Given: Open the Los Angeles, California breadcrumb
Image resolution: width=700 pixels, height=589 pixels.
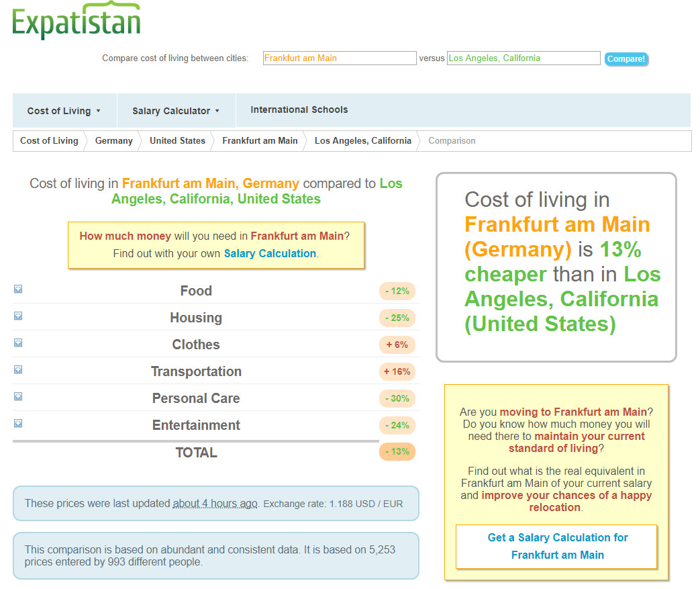Looking at the screenshot, I should pos(362,141).
